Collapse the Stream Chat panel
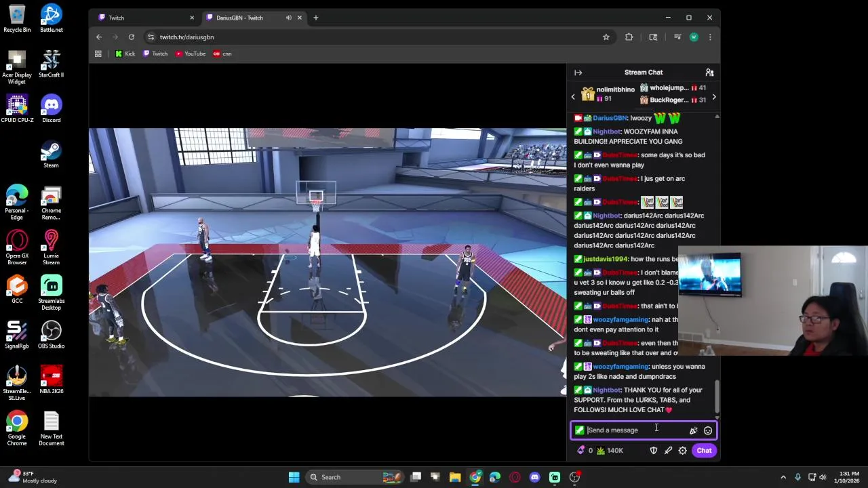The width and height of the screenshot is (868, 488). click(578, 73)
